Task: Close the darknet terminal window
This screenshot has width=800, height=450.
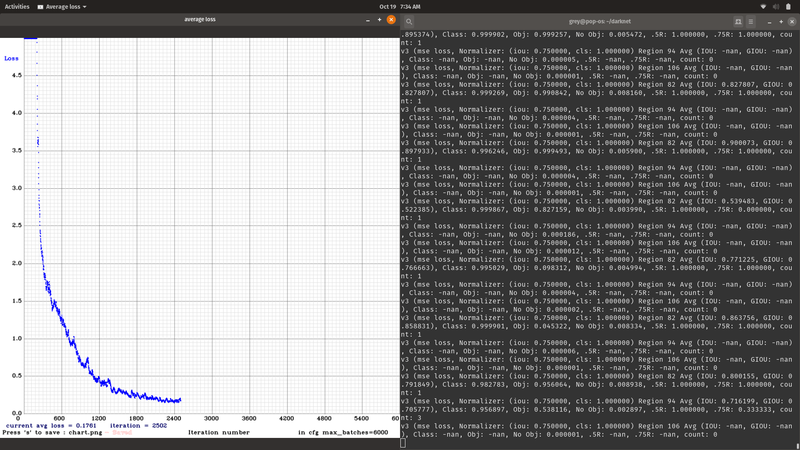Action: point(792,21)
